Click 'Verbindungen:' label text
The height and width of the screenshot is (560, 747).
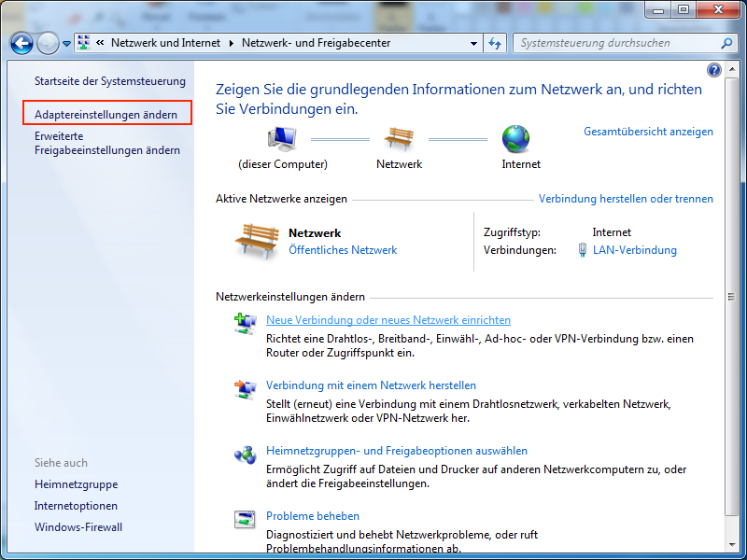tap(520, 250)
